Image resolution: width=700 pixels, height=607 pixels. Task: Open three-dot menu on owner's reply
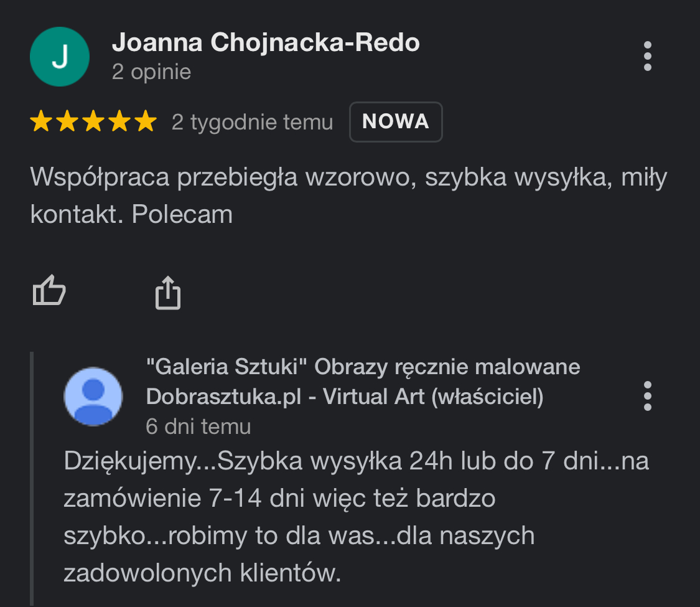coord(648,396)
